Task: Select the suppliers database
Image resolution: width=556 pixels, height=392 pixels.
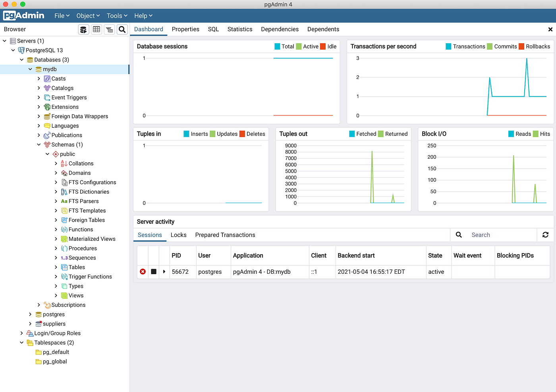Action: coord(54,324)
